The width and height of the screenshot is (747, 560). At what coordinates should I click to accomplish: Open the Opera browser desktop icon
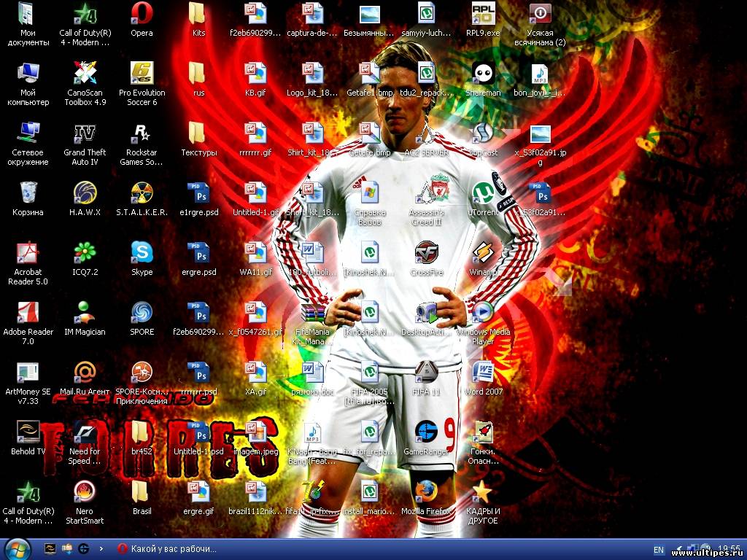click(142, 14)
